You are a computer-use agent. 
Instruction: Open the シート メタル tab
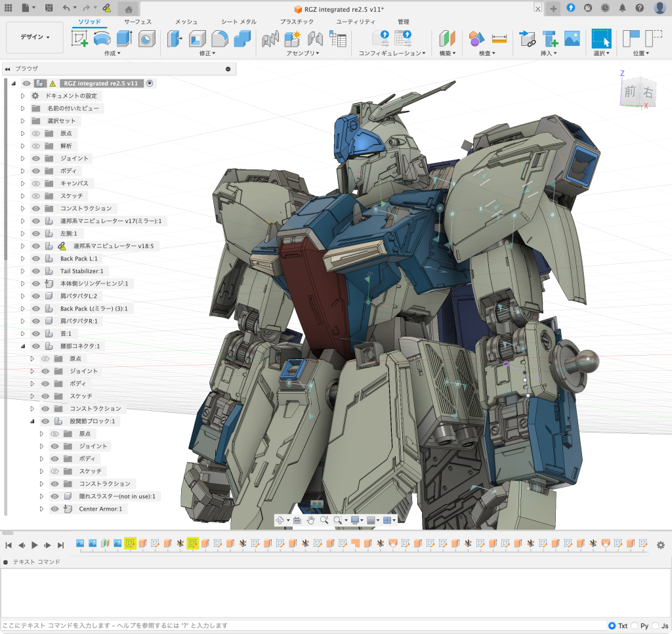pyautogui.click(x=238, y=22)
